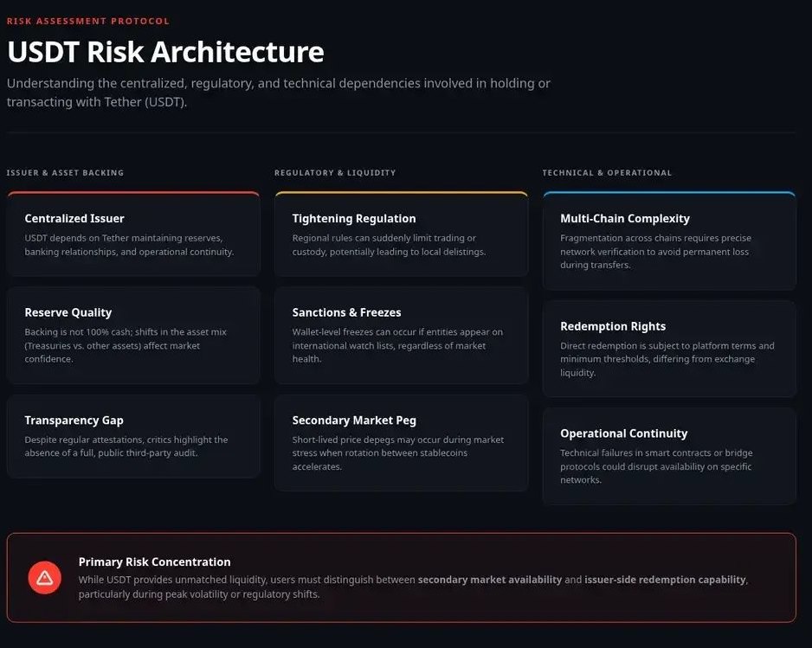The width and height of the screenshot is (812, 648).
Task: Select the Regulatory & Liquidity column header
Action: [335, 173]
